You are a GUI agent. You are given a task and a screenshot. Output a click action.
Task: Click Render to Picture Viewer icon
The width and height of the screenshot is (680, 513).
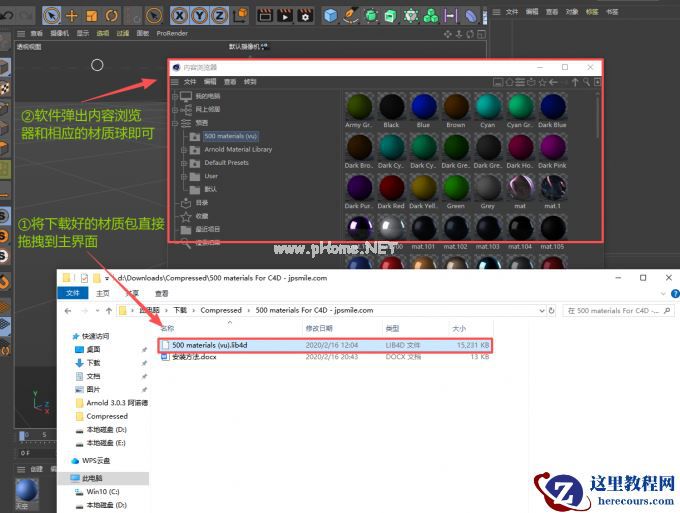(x=285, y=16)
